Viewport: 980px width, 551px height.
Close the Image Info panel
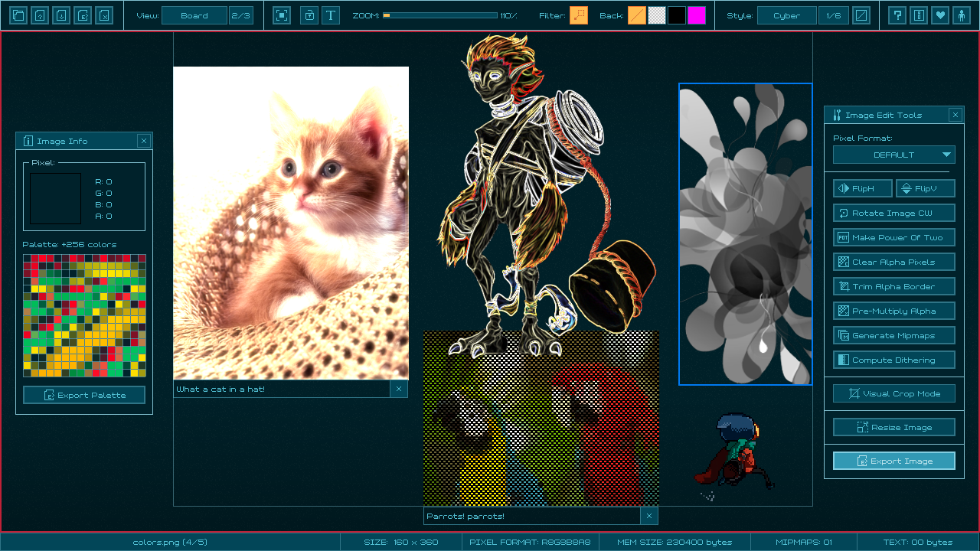coord(144,141)
